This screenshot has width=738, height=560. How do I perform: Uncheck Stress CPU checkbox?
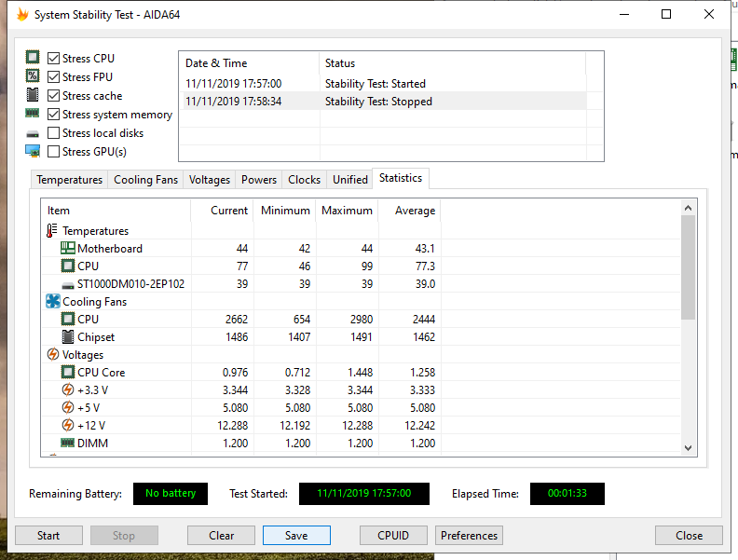click(x=54, y=59)
